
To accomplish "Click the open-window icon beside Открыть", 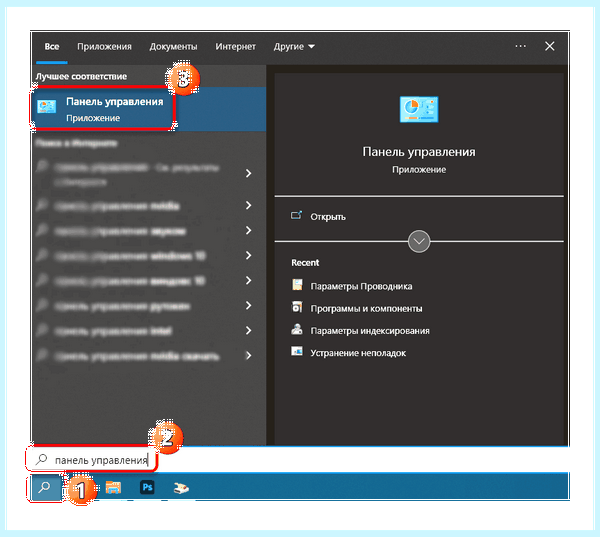I will (x=297, y=215).
